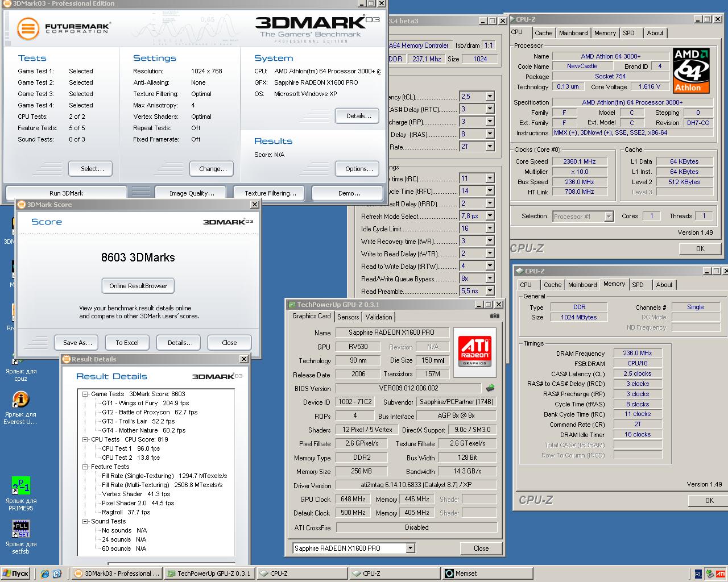Switch to Validation tab in GPU-Z

coord(379,317)
